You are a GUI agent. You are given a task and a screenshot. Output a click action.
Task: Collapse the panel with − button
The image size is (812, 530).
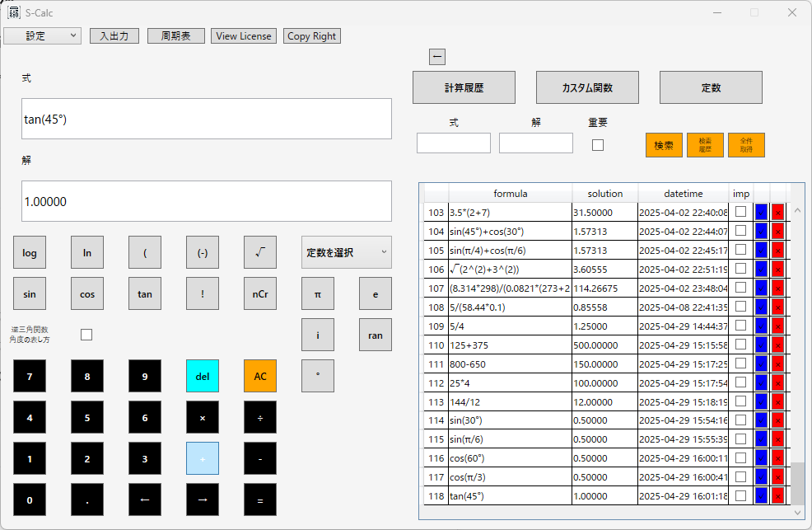click(x=437, y=57)
